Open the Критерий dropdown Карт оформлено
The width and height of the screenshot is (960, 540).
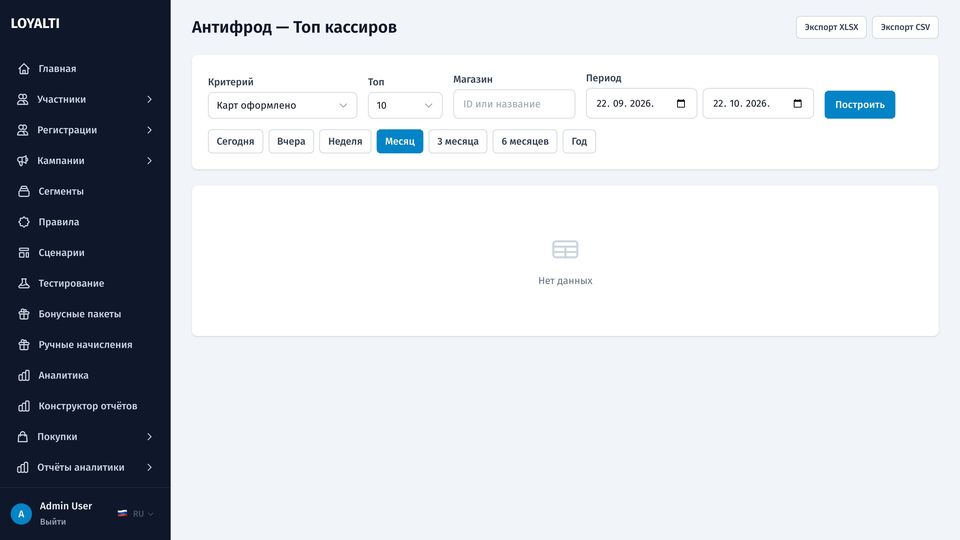[282, 105]
